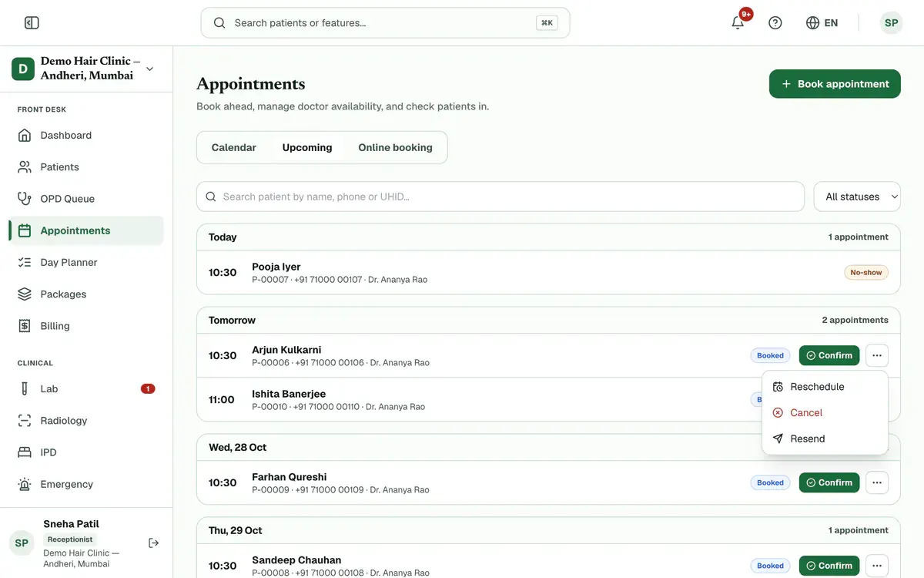The width and height of the screenshot is (924, 578).
Task: Open Dashboard in the sidebar
Action: coord(86,136)
